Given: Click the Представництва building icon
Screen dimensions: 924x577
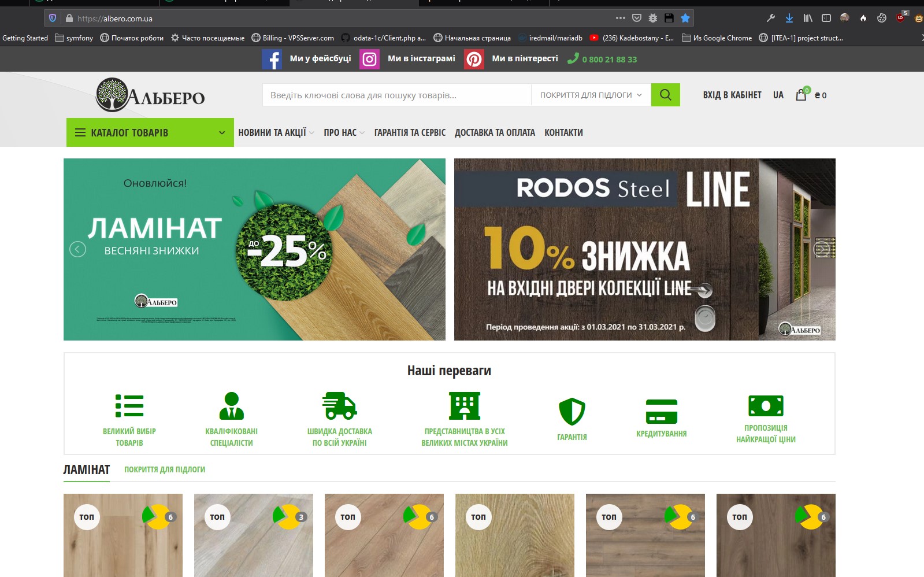Looking at the screenshot, I should click(465, 406).
